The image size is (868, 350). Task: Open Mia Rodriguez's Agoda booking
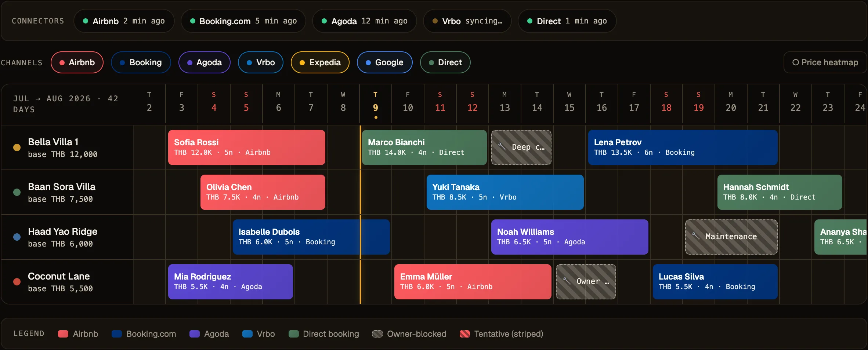click(231, 282)
